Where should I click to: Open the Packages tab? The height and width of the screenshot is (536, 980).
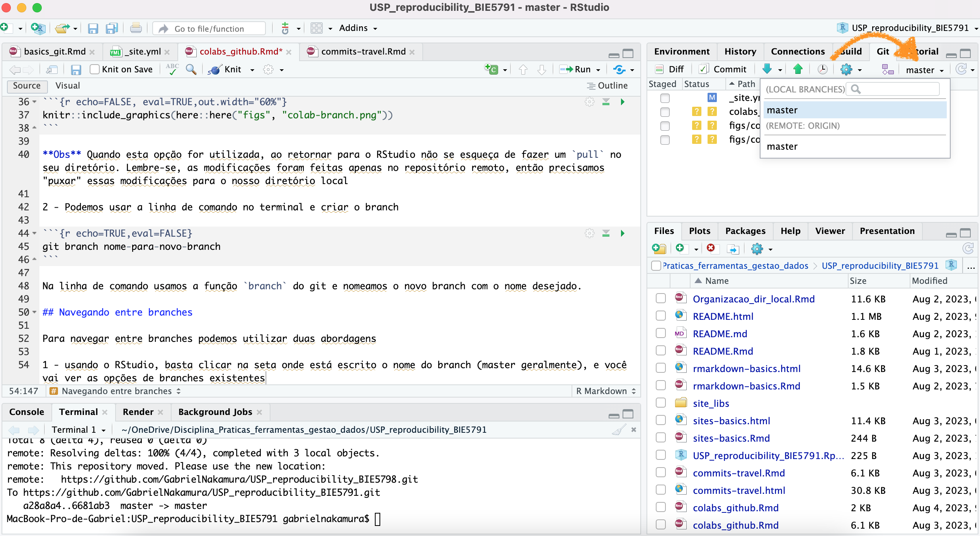click(745, 231)
